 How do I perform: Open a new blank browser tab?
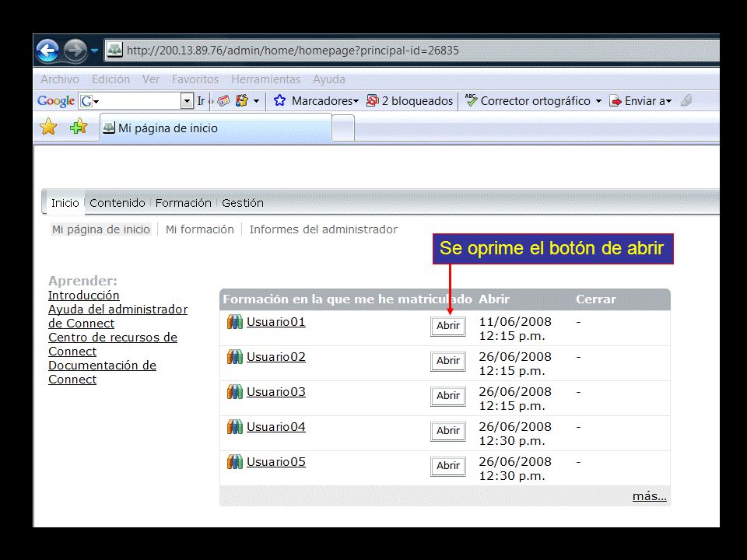[343, 128]
